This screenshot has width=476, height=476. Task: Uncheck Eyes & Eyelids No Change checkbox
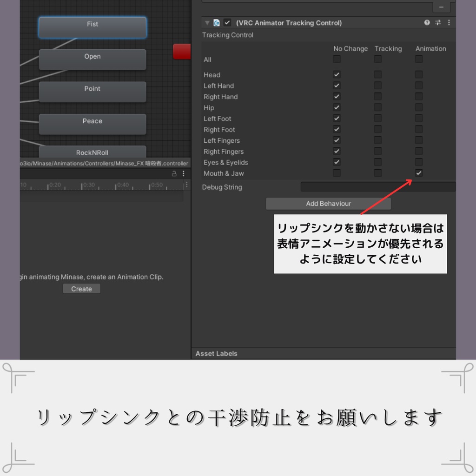337,162
